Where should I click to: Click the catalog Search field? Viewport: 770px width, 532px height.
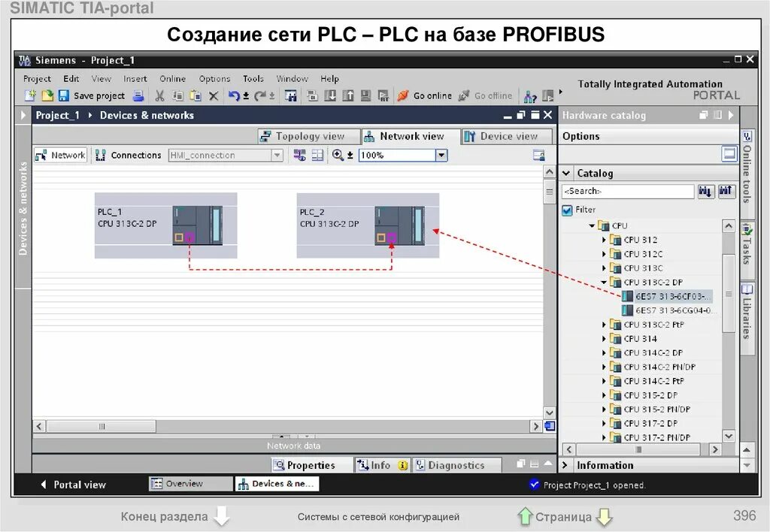tap(628, 191)
